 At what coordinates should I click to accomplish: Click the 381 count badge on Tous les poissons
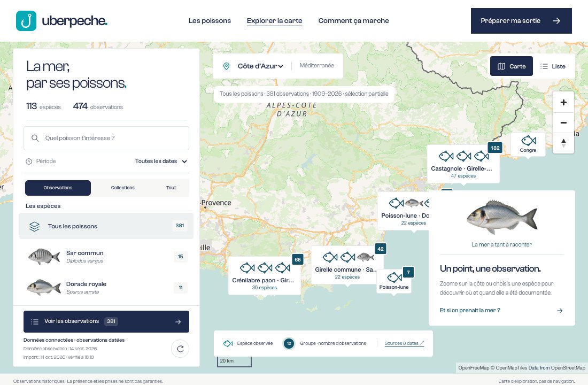pos(180,226)
